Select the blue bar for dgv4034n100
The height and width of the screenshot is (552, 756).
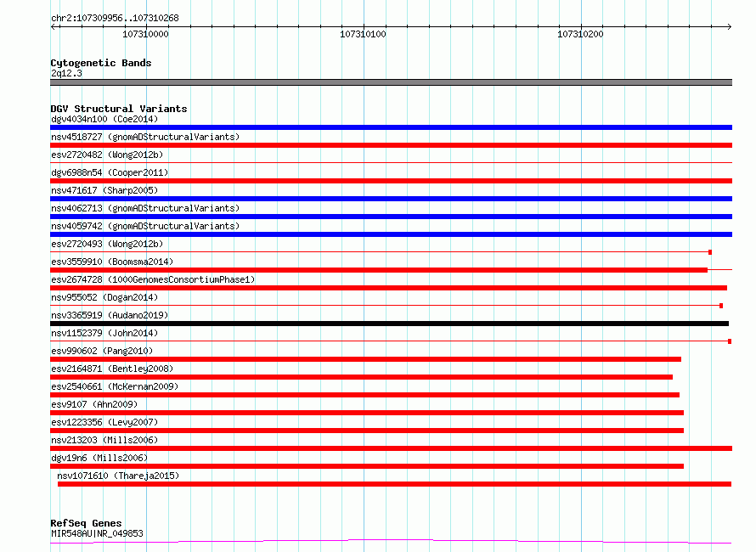coord(391,127)
